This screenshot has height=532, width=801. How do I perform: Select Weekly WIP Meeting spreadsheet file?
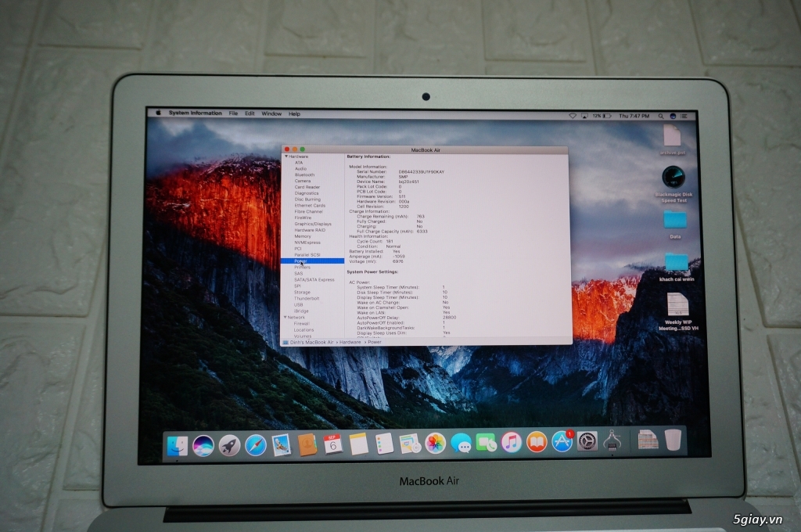coord(678,311)
